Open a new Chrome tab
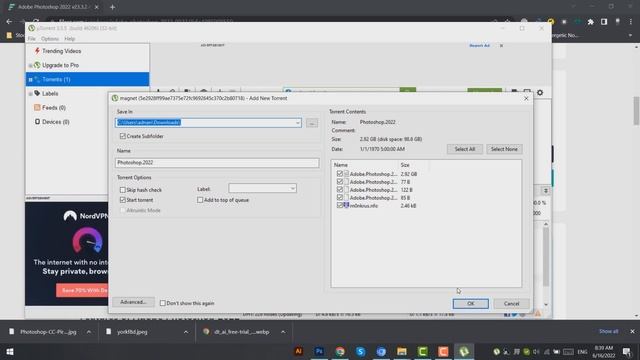Screen dimensions: 640x360 [112, 7]
